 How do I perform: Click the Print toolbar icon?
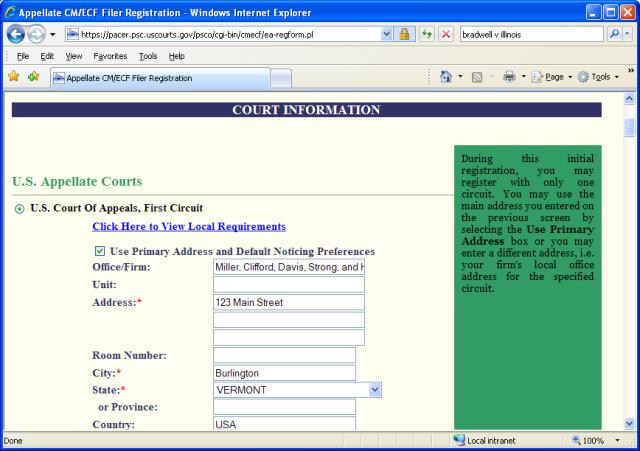pyautogui.click(x=509, y=76)
